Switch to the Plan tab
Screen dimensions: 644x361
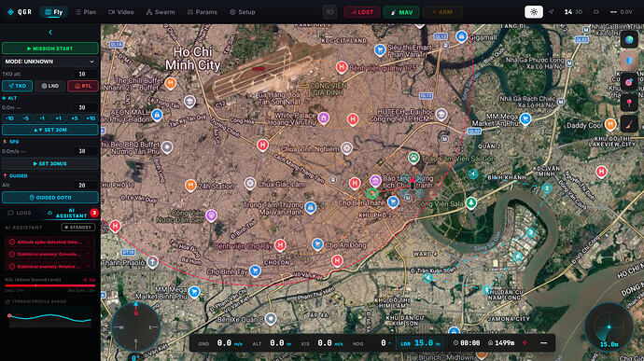coord(86,12)
